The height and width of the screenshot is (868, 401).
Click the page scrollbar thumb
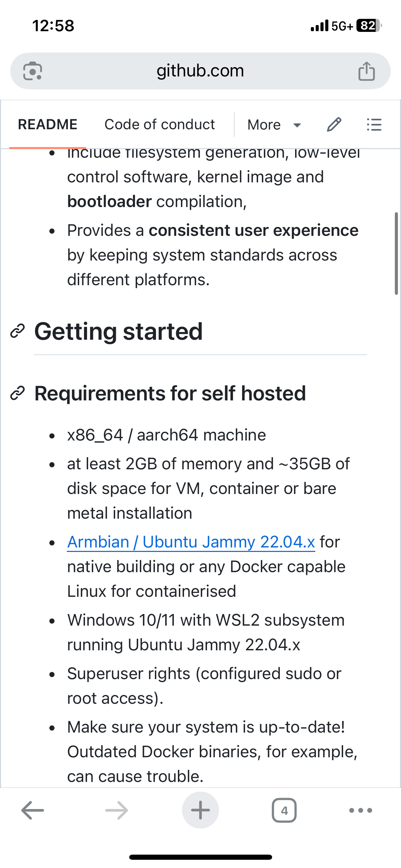(396, 253)
